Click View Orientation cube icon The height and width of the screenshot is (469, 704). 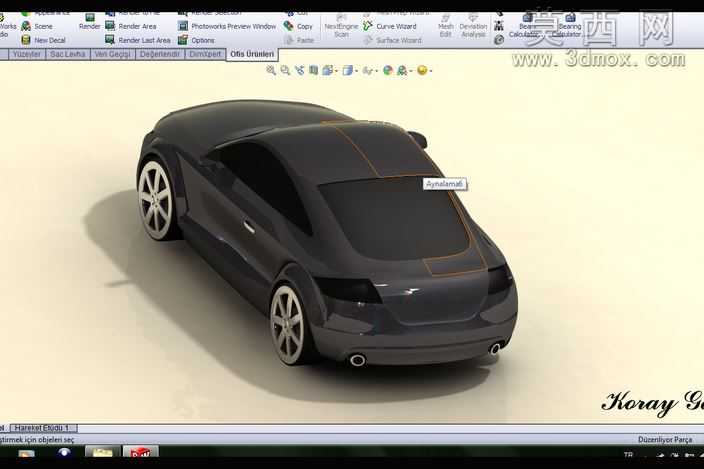click(x=328, y=70)
